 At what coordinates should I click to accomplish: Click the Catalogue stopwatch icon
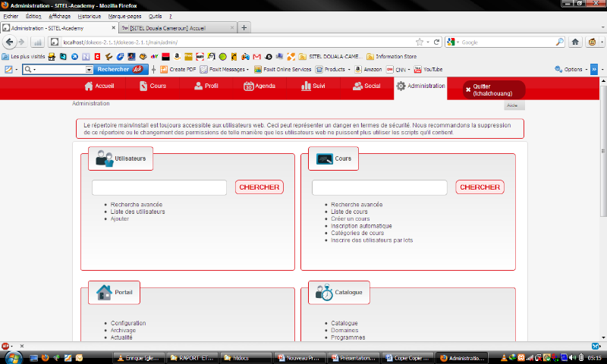pos(324,293)
